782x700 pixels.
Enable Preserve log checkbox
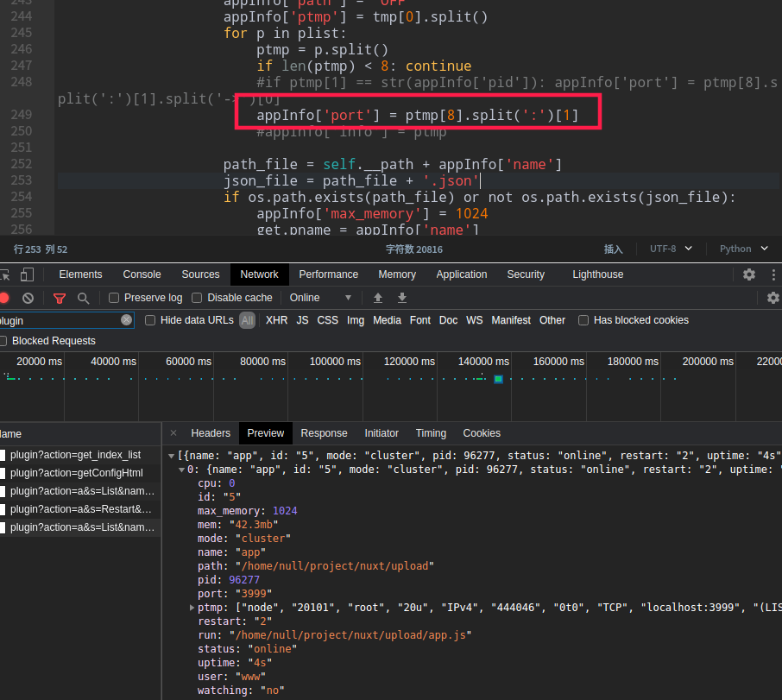(114, 298)
